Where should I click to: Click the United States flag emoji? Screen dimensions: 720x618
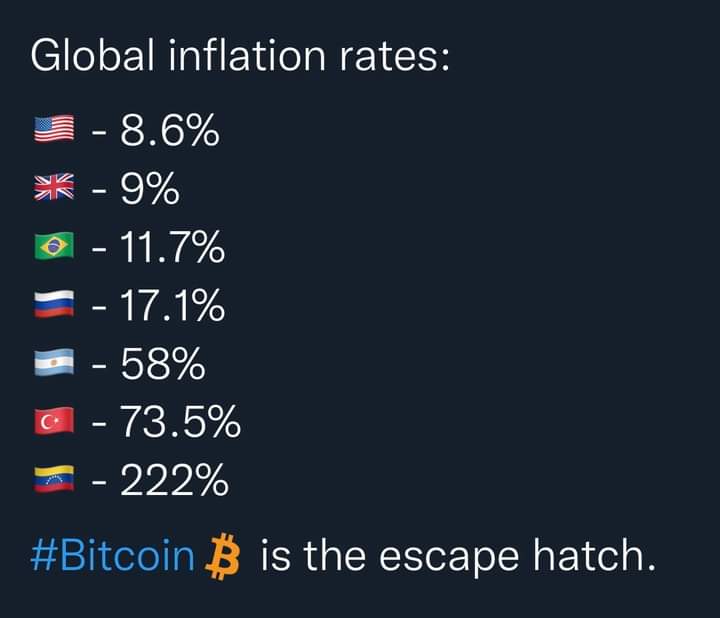click(x=54, y=129)
